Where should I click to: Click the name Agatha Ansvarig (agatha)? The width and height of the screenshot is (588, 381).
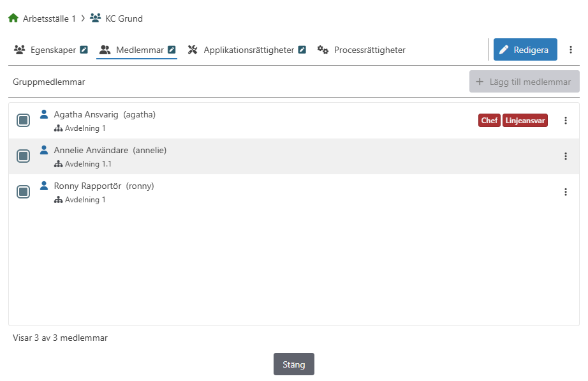105,114
